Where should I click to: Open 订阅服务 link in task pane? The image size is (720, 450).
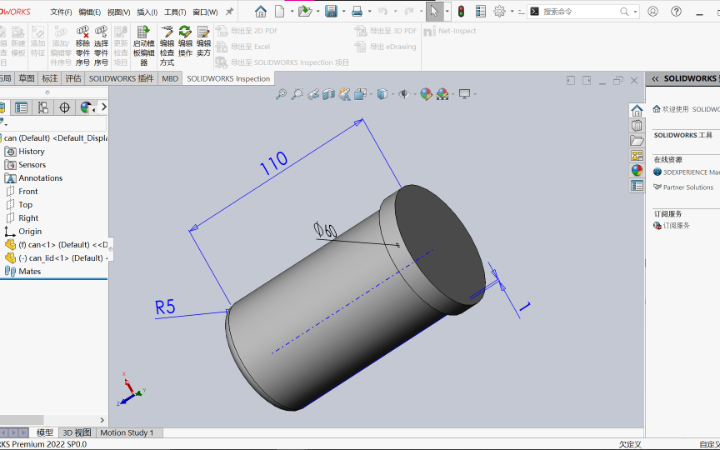coord(672,225)
